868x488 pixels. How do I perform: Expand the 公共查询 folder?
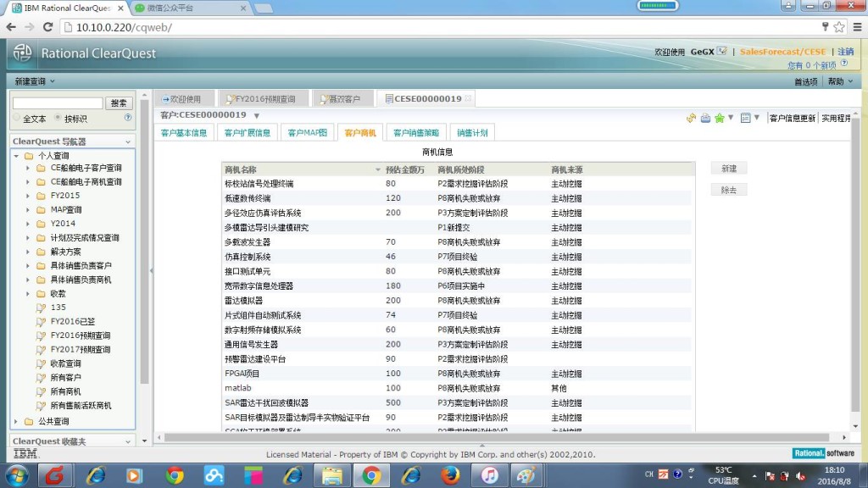click(16, 421)
